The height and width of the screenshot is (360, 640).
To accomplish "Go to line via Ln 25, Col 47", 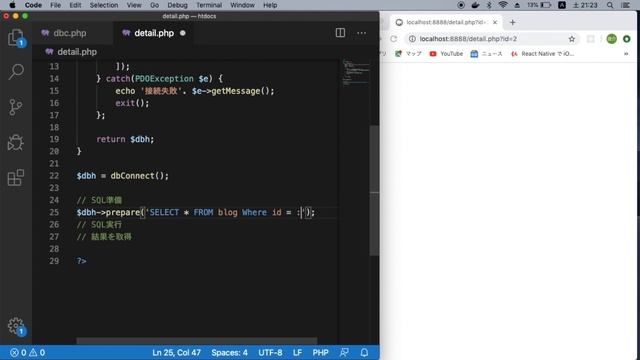I will (x=176, y=353).
